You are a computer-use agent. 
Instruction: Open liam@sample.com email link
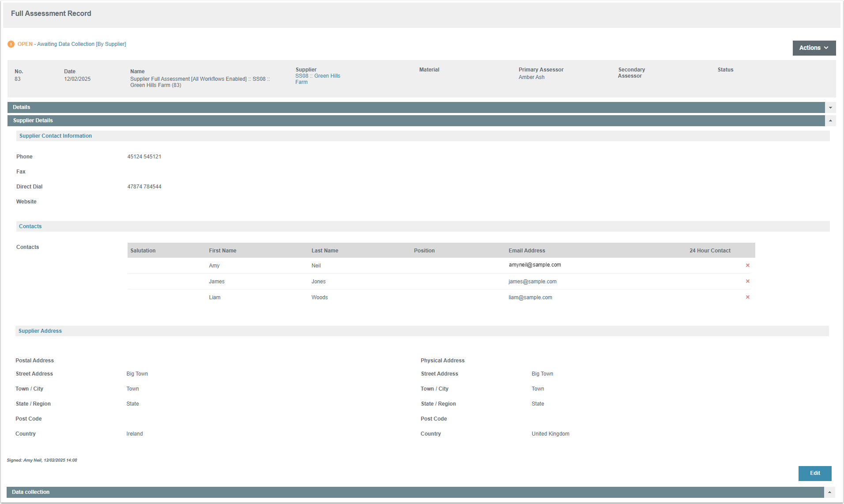[x=530, y=297]
